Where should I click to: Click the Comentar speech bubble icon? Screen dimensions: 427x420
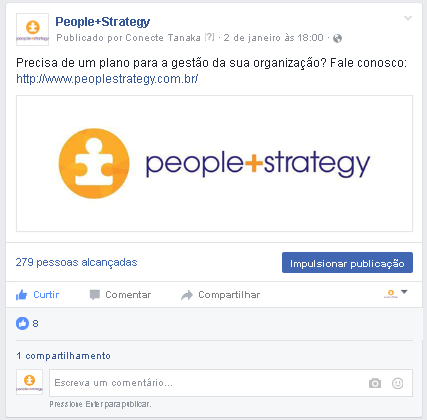coord(95,295)
